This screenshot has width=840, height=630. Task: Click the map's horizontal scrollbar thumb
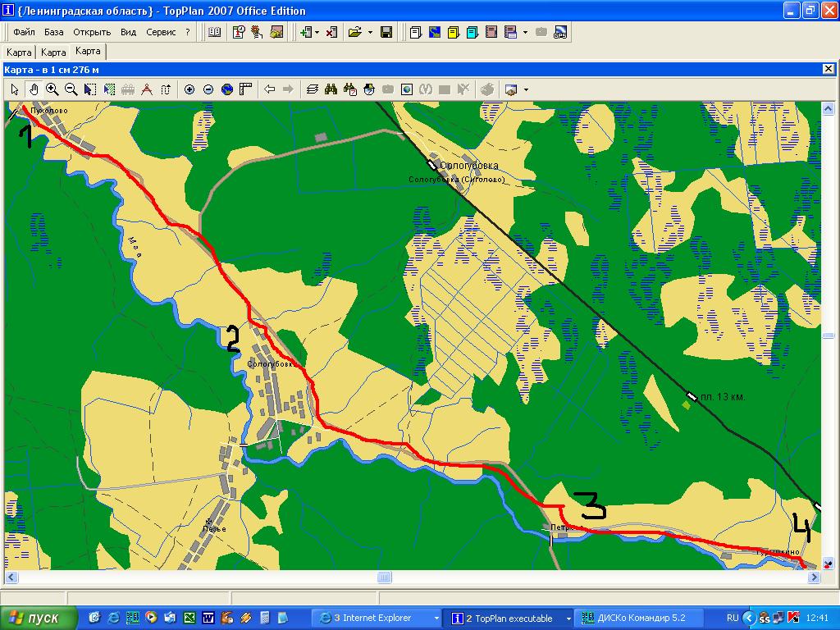click(383, 577)
